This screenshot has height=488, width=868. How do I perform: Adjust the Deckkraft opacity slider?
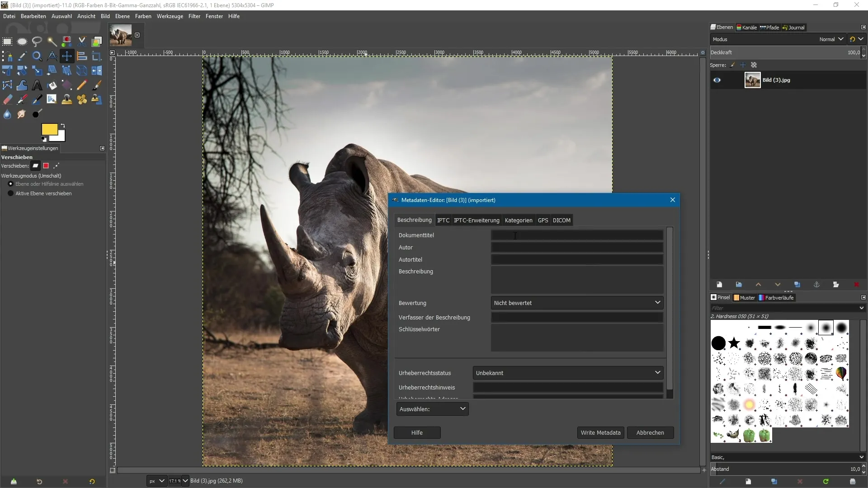[x=785, y=52]
